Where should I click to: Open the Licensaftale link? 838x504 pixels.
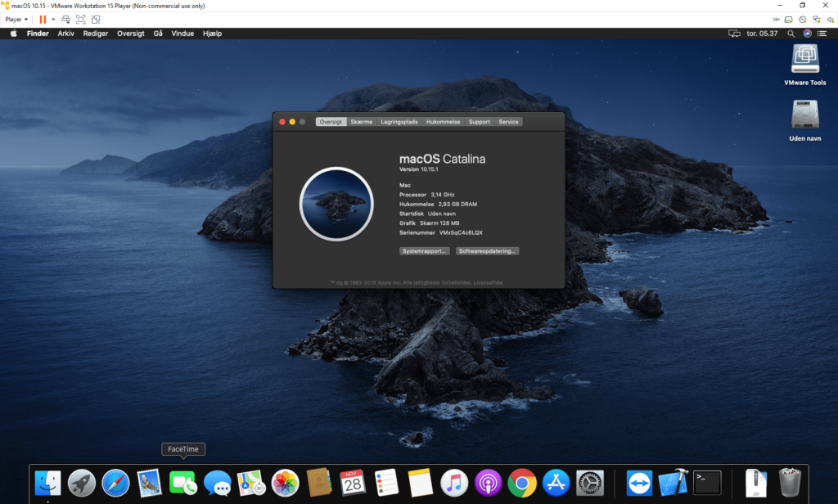pyautogui.click(x=488, y=283)
